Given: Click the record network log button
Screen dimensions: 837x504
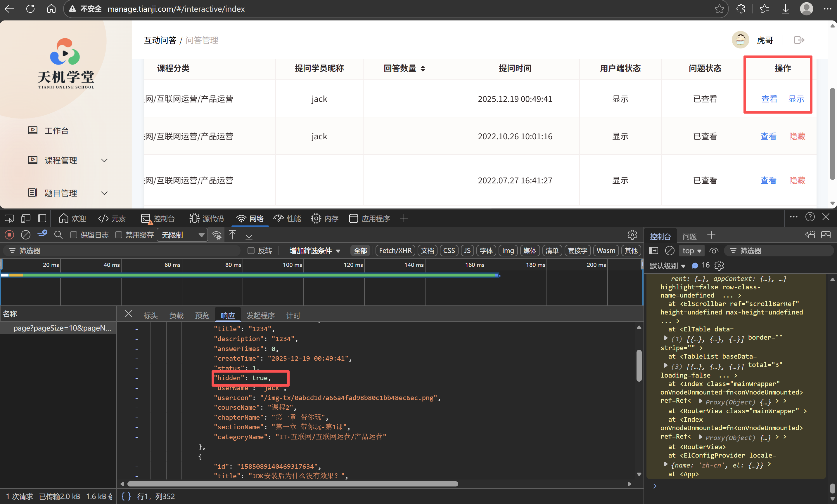Looking at the screenshot, I should (x=9, y=235).
